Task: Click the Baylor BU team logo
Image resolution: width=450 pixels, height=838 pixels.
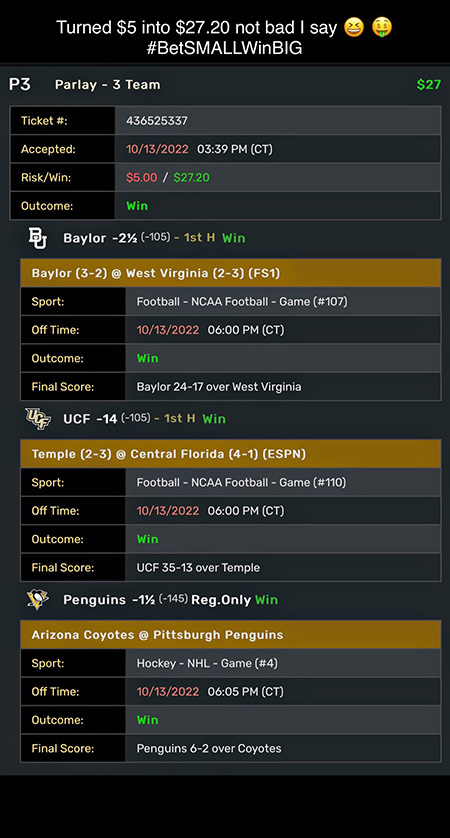Action: point(37,238)
